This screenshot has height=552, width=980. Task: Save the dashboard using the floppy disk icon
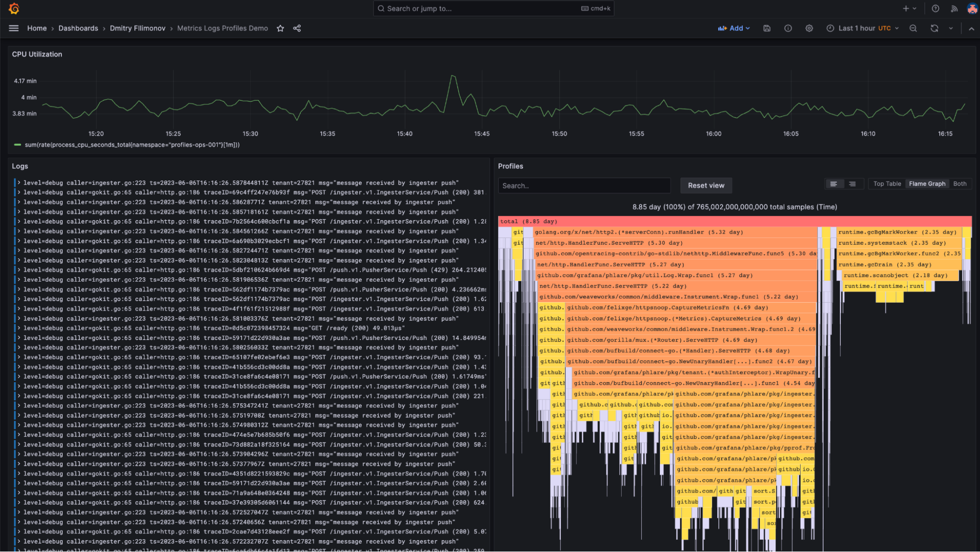tap(767, 28)
